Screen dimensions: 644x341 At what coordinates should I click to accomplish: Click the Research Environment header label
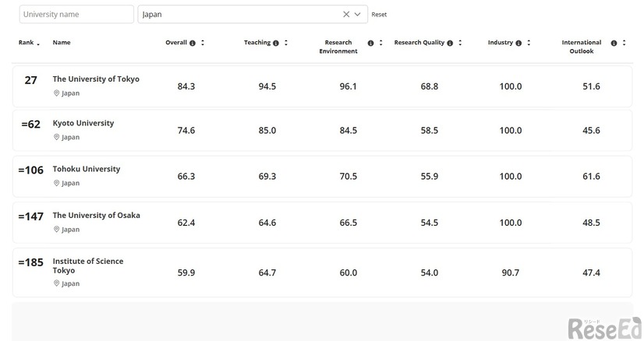pyautogui.click(x=338, y=47)
